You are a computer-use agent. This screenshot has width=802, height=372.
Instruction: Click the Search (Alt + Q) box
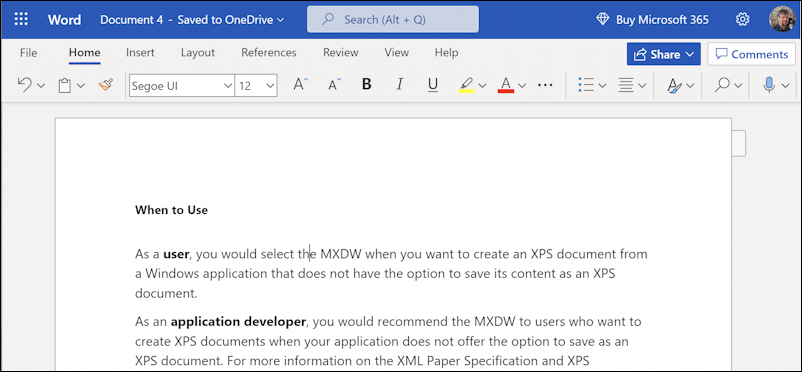(393, 19)
